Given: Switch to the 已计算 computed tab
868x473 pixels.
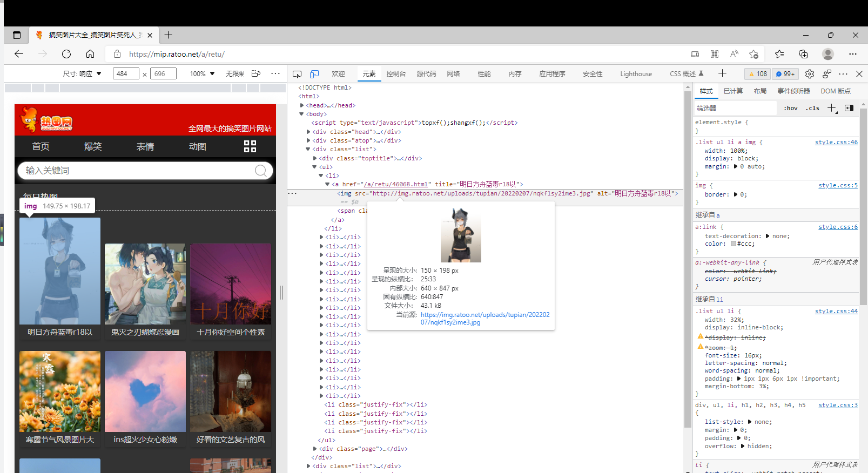Looking at the screenshot, I should pos(733,91).
